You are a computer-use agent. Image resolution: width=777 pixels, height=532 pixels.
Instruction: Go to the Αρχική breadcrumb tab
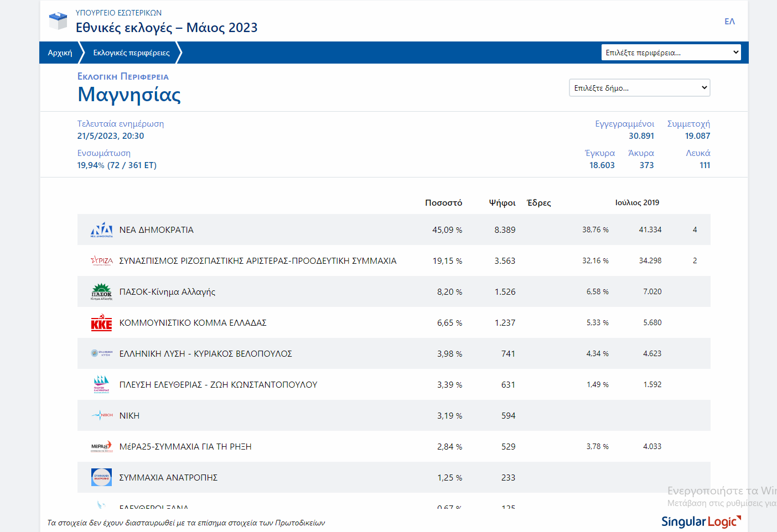point(60,53)
